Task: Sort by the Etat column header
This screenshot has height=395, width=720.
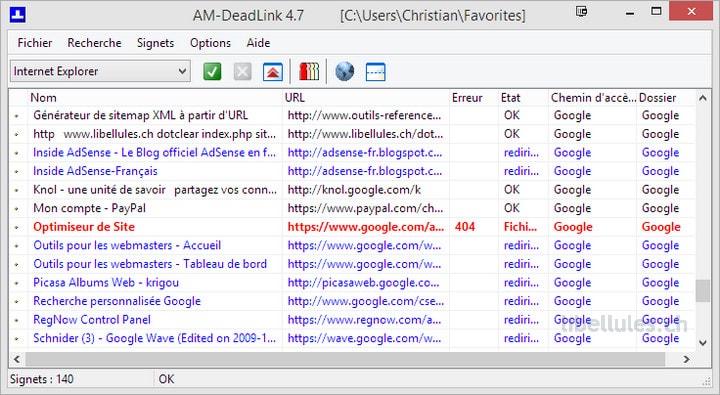Action: [523, 98]
